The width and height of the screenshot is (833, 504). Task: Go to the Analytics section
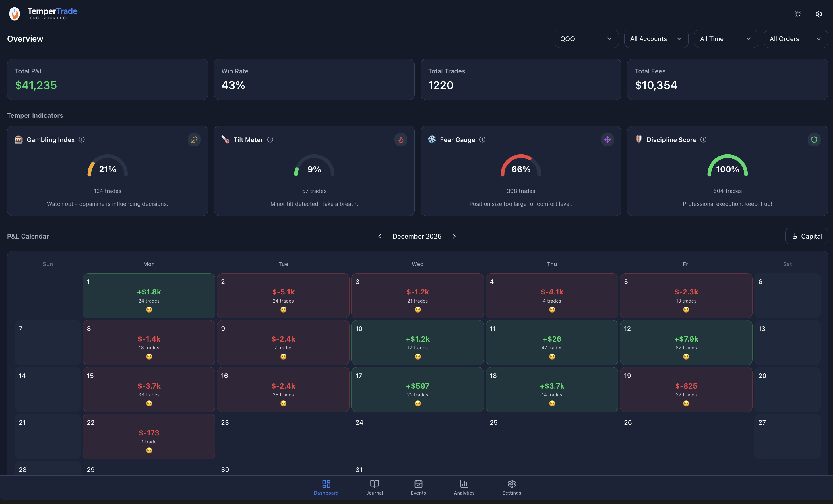click(x=464, y=487)
